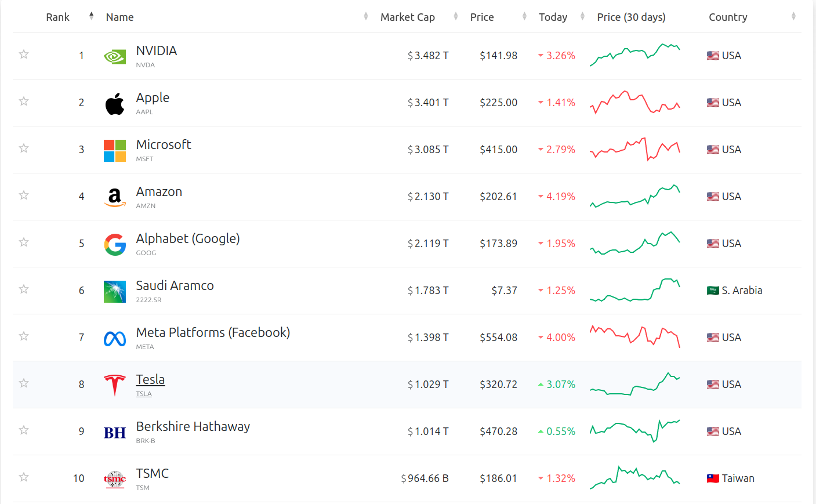Click Amazon's 30-day price sparkline
This screenshot has height=504, width=816.
[x=634, y=196]
